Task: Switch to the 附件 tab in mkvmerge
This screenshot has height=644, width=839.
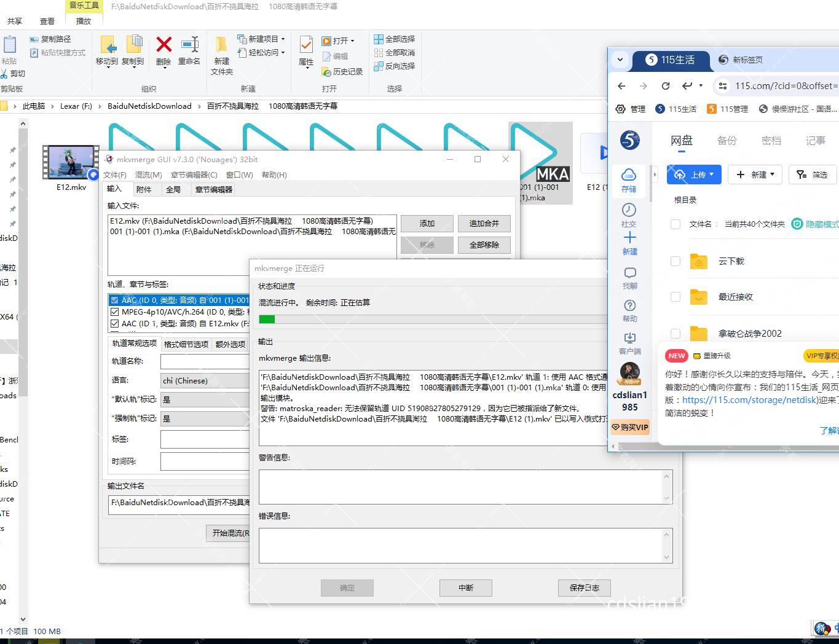Action: point(144,189)
